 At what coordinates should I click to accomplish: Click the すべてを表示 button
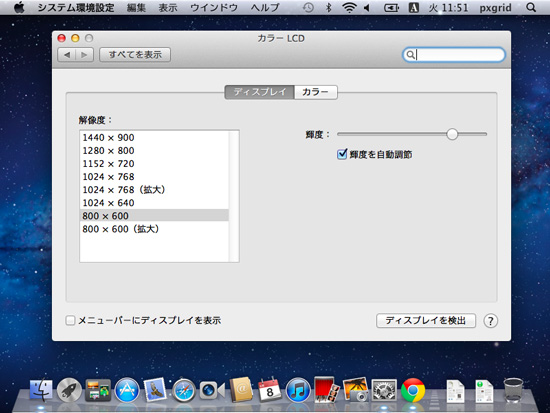tap(135, 55)
